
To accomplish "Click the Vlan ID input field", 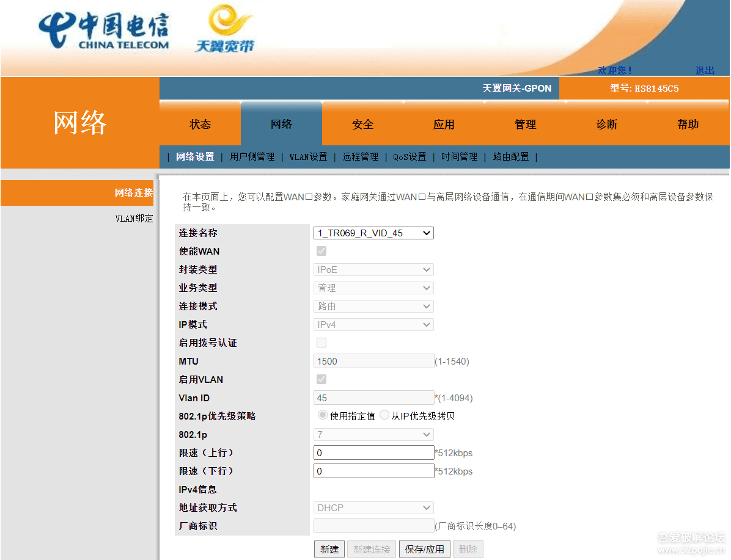I will (374, 398).
